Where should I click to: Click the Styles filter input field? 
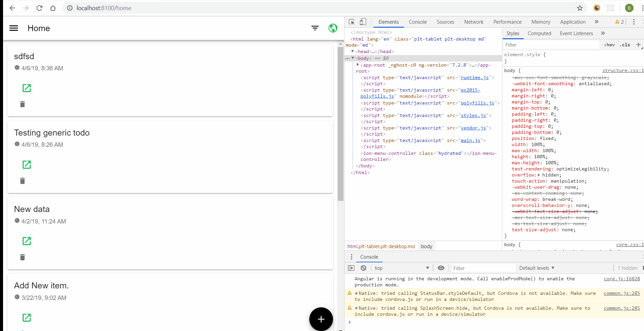(551, 45)
